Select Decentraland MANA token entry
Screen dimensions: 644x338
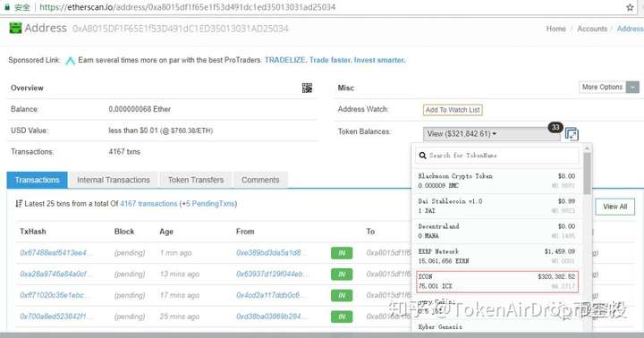497,231
